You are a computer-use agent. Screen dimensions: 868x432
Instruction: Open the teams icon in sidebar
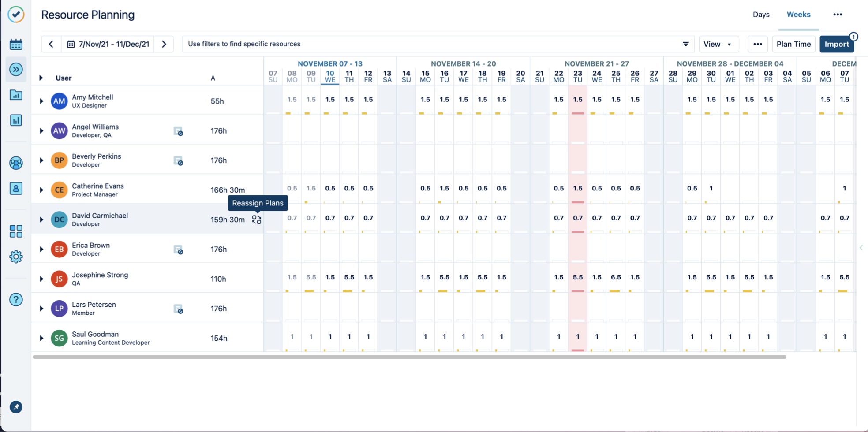(16, 163)
